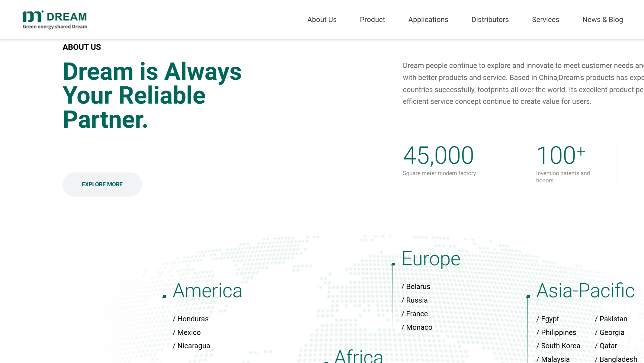Screen dimensions: 644x363
Task: Open the Applications menu item
Action: point(428,20)
